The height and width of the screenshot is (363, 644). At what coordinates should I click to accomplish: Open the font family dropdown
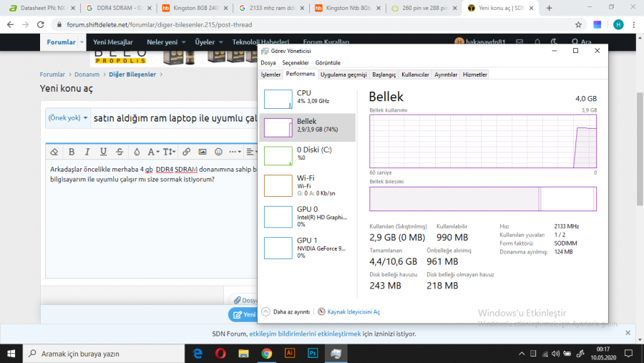(x=153, y=152)
